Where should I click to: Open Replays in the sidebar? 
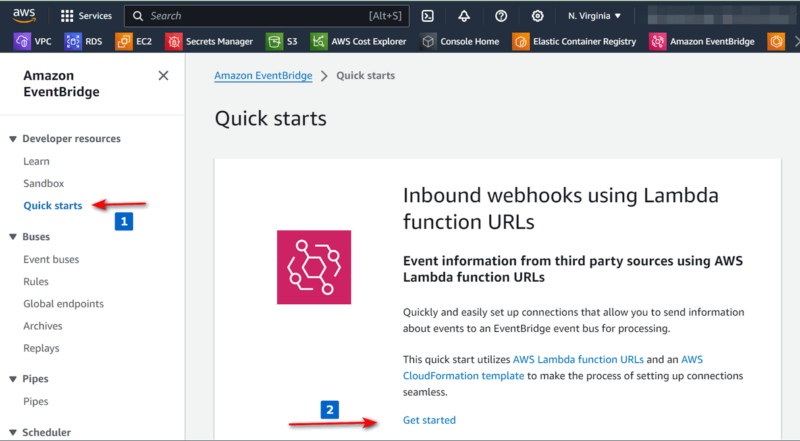[41, 348]
